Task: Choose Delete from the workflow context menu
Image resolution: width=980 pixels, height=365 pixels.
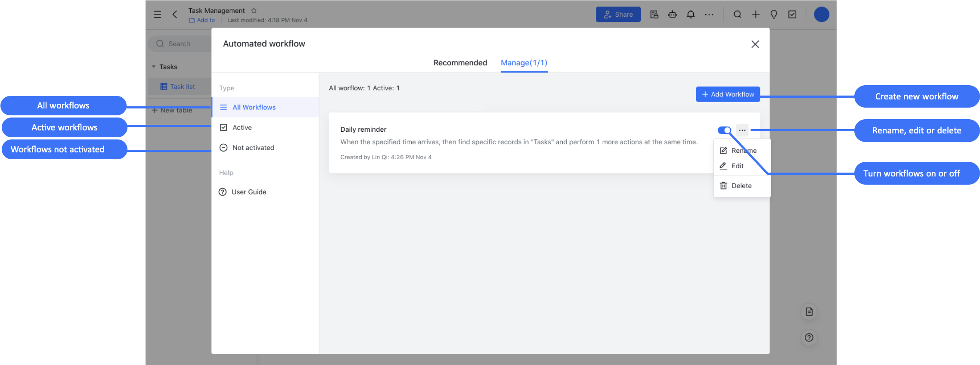Action: [741, 186]
